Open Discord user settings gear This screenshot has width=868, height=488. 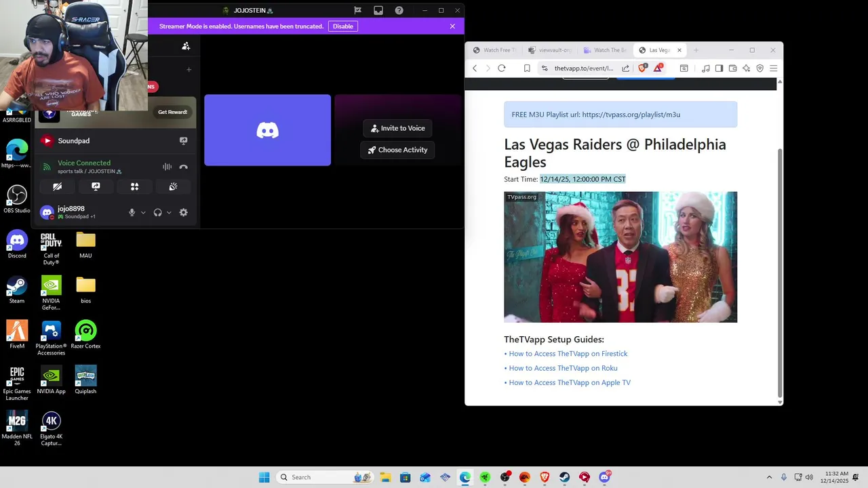(x=183, y=212)
